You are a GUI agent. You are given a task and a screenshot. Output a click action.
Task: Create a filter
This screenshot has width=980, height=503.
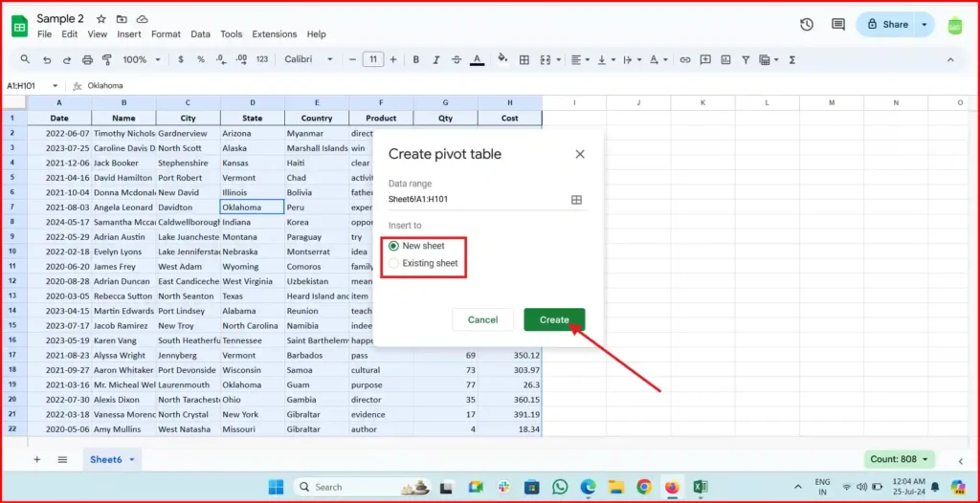click(x=746, y=60)
